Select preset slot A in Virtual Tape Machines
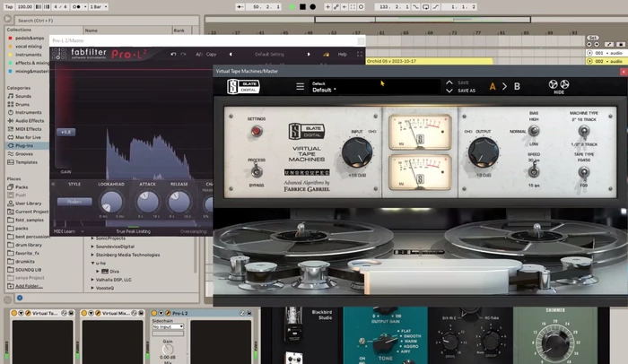Image resolution: width=628 pixels, height=364 pixels. click(x=493, y=86)
